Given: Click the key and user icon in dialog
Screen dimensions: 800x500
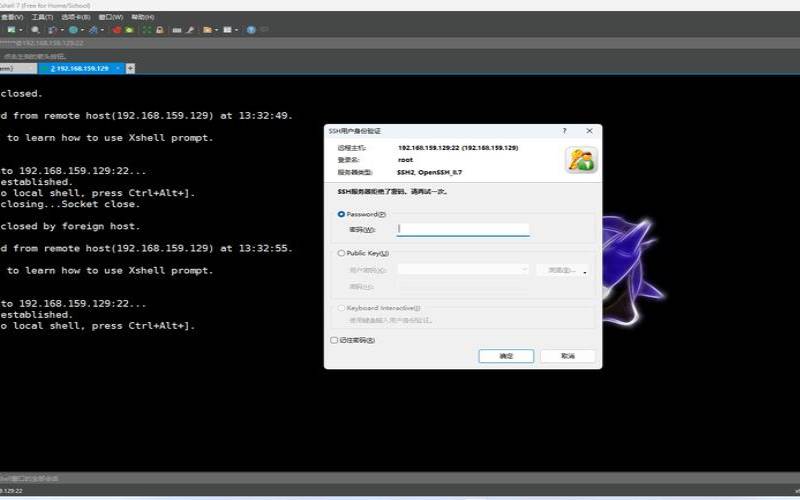Looking at the screenshot, I should [x=582, y=160].
